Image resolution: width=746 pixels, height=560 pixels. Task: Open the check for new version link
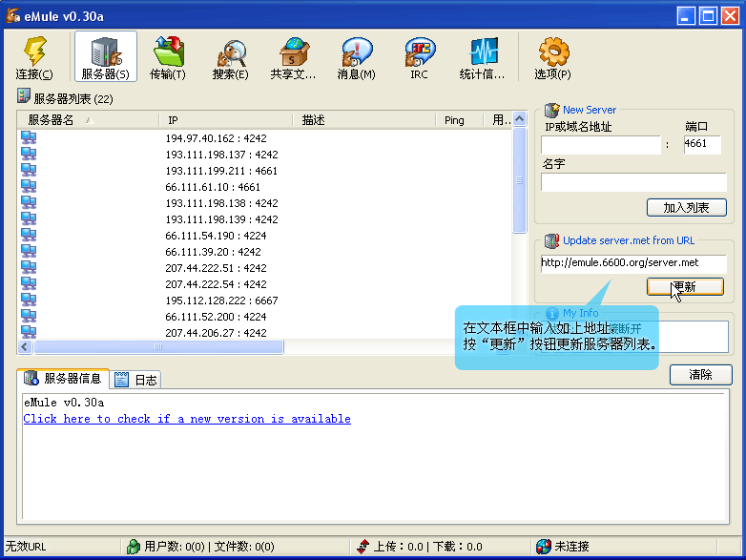tap(187, 419)
